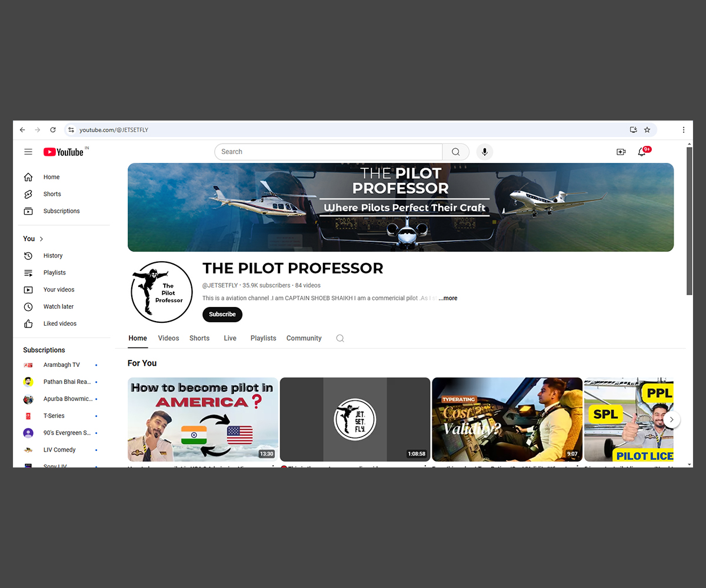Expand the You section chevron
The height and width of the screenshot is (588, 706).
click(41, 239)
